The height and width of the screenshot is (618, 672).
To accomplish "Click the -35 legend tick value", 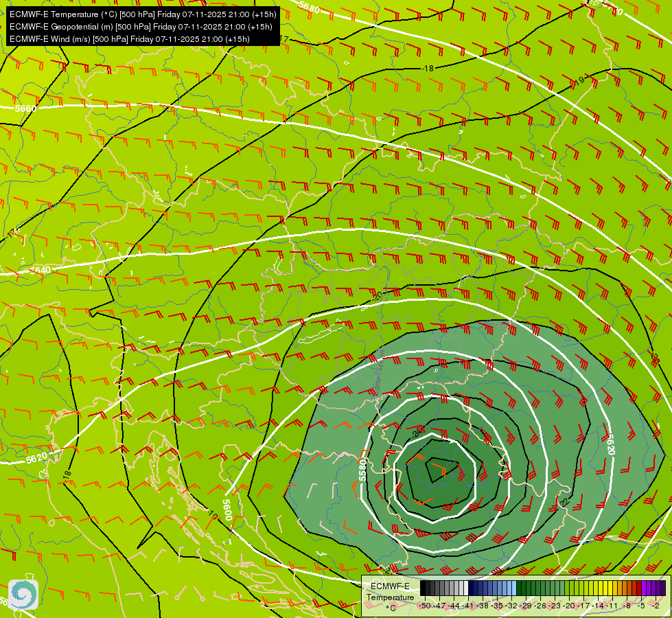I will pyautogui.click(x=497, y=606).
